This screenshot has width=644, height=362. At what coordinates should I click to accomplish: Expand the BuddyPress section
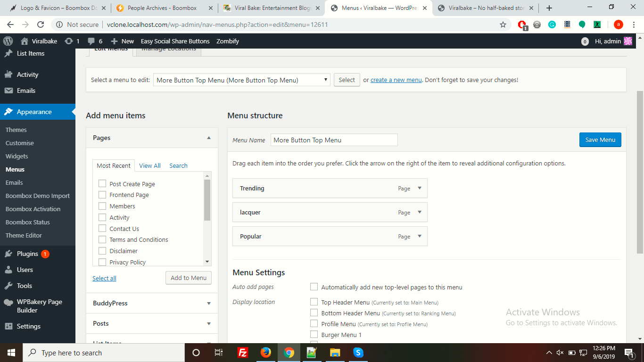(209, 303)
